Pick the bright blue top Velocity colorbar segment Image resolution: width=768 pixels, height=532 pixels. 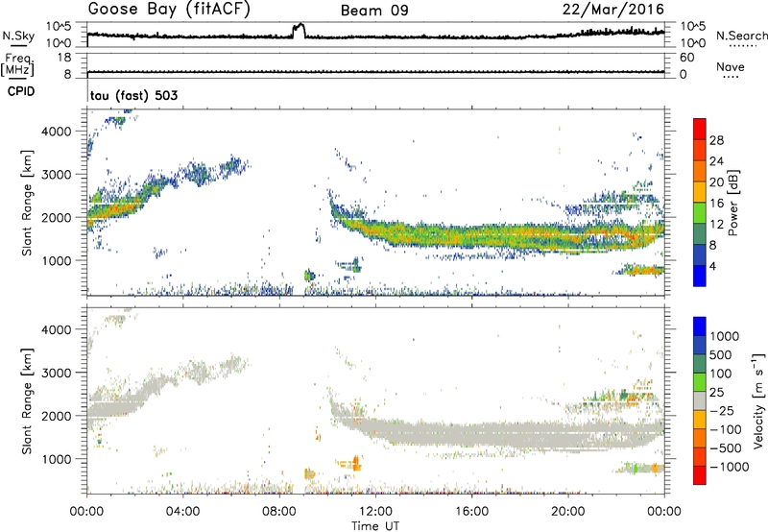[x=700, y=326]
